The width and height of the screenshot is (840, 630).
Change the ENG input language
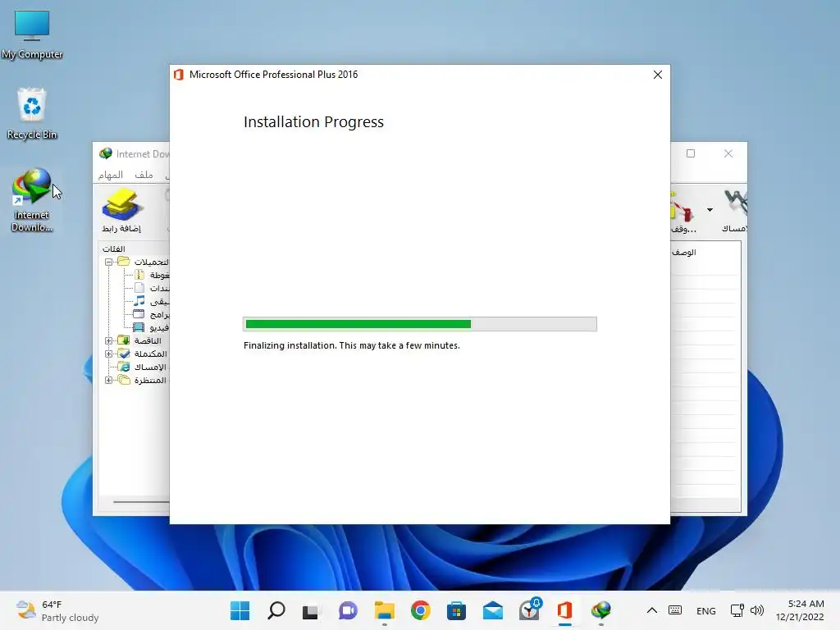click(706, 610)
